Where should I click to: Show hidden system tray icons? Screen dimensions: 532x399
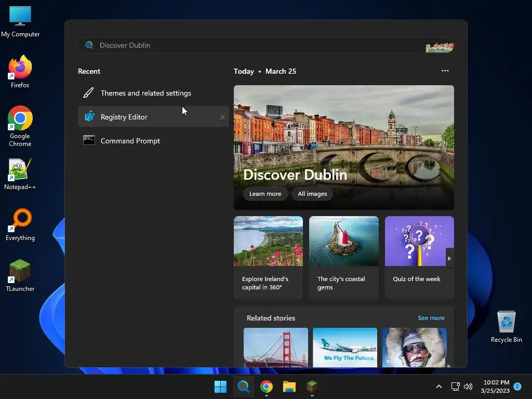pos(438,387)
